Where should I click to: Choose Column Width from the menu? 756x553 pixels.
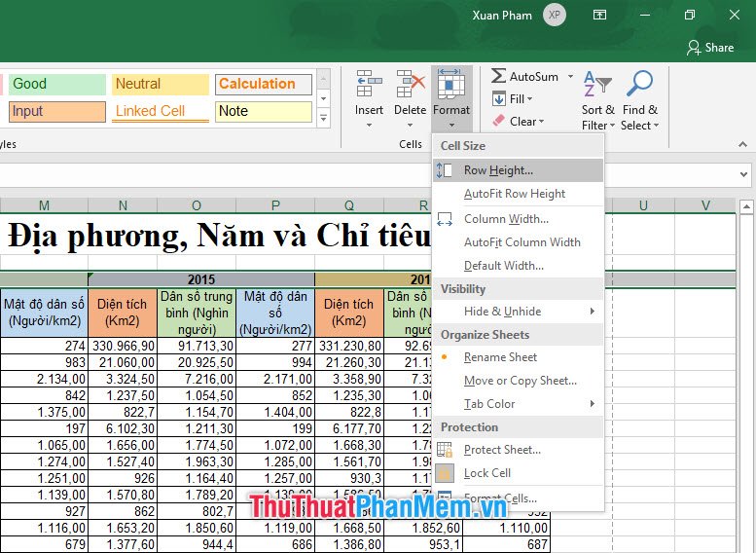[519, 219]
